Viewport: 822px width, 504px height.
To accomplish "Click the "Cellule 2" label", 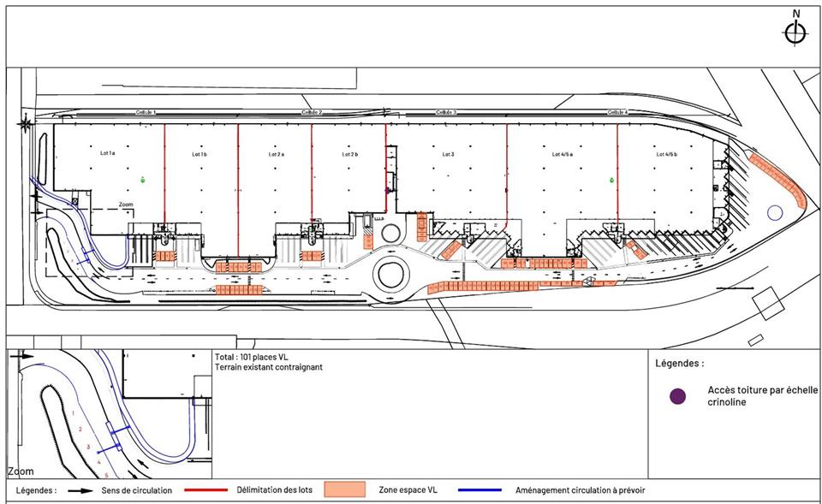I will 312,113.
